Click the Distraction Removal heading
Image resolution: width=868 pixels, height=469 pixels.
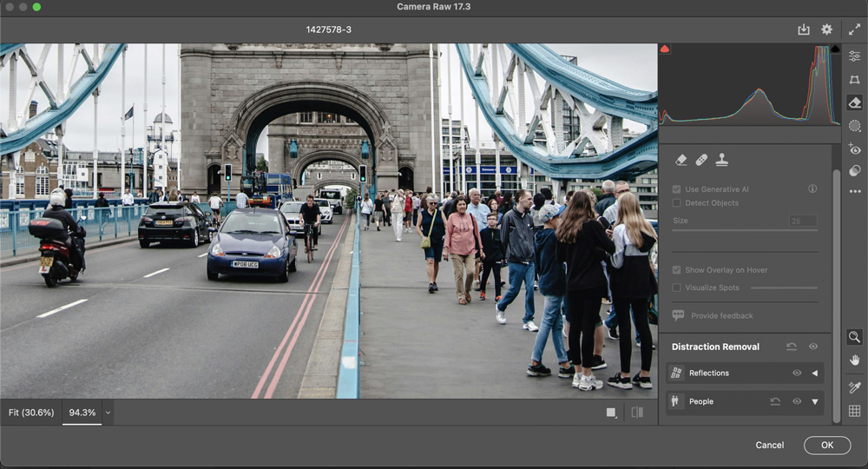tap(715, 347)
